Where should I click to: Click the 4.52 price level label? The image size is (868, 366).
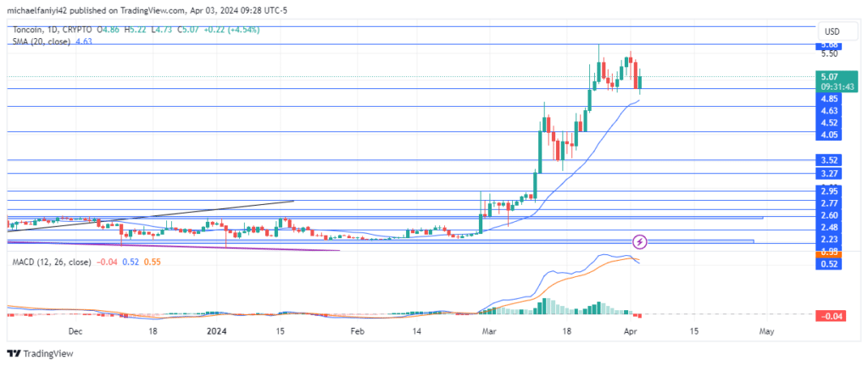click(829, 124)
